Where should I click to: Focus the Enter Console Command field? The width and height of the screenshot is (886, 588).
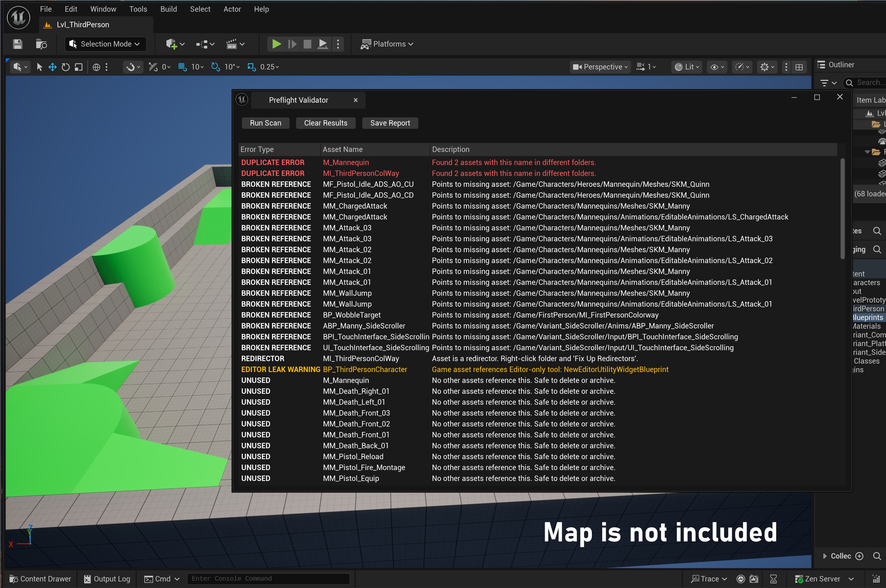(x=269, y=579)
